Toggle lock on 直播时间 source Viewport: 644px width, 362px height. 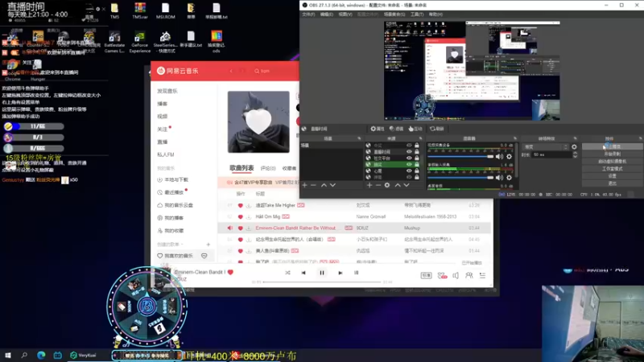click(417, 151)
